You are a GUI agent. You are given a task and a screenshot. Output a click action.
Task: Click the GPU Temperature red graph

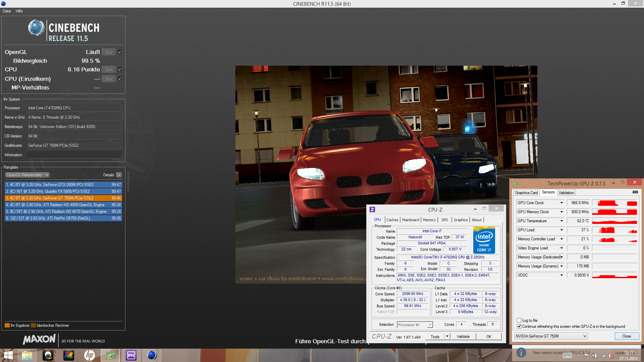(614, 221)
